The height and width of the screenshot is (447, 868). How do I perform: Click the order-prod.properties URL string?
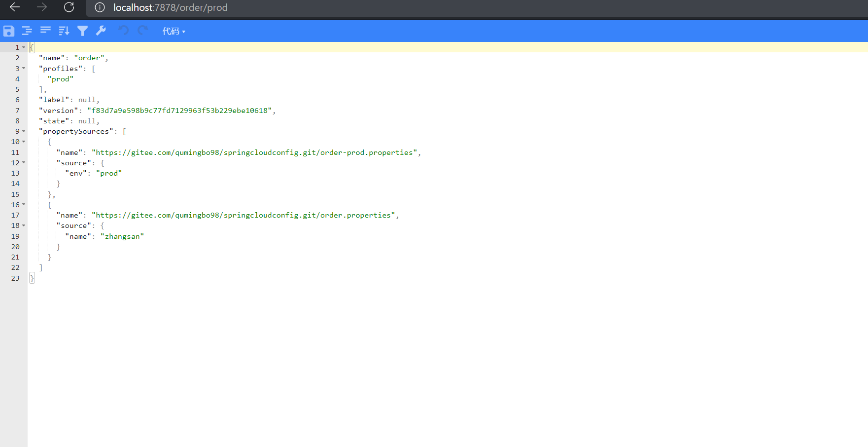[x=254, y=152]
